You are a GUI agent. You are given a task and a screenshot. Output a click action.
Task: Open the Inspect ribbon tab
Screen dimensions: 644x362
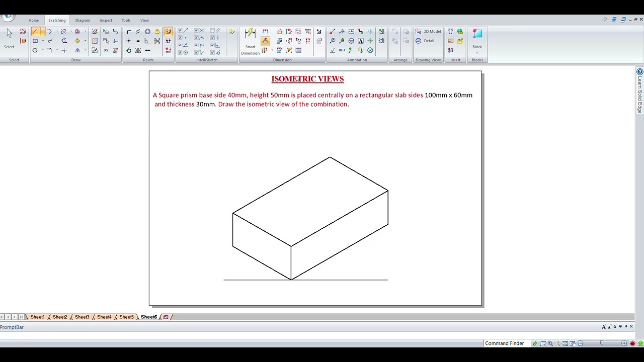[x=106, y=20]
